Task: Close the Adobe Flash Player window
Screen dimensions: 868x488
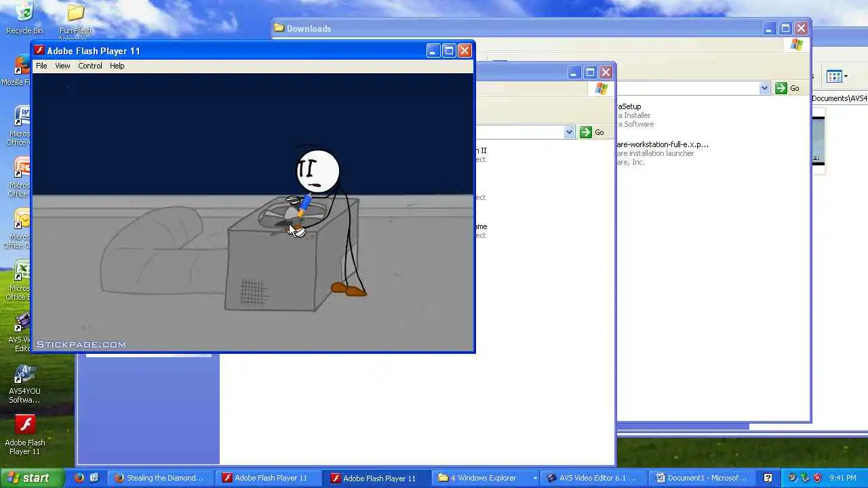Action: pos(465,51)
